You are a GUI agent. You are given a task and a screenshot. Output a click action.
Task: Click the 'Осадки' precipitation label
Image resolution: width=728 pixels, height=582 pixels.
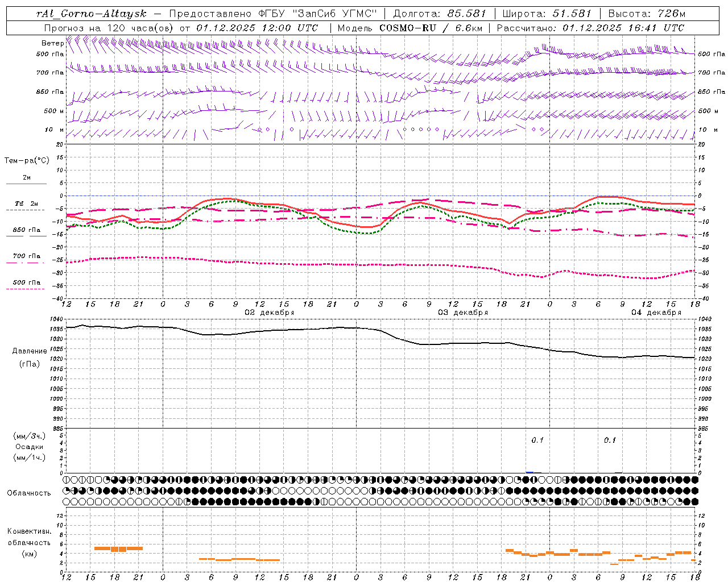click(x=30, y=447)
